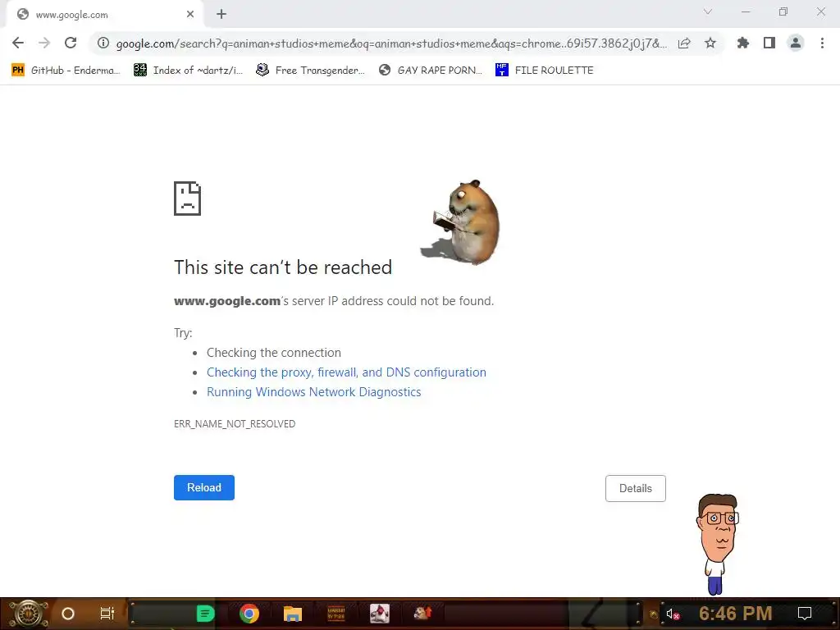Open the Cortana circle on taskbar
This screenshot has width=840, height=630.
point(68,614)
